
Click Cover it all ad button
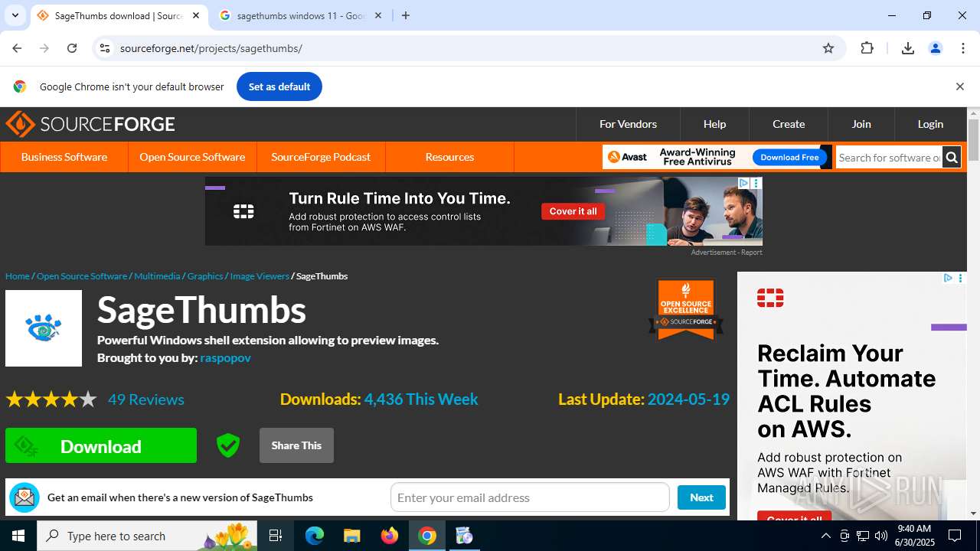pyautogui.click(x=573, y=211)
